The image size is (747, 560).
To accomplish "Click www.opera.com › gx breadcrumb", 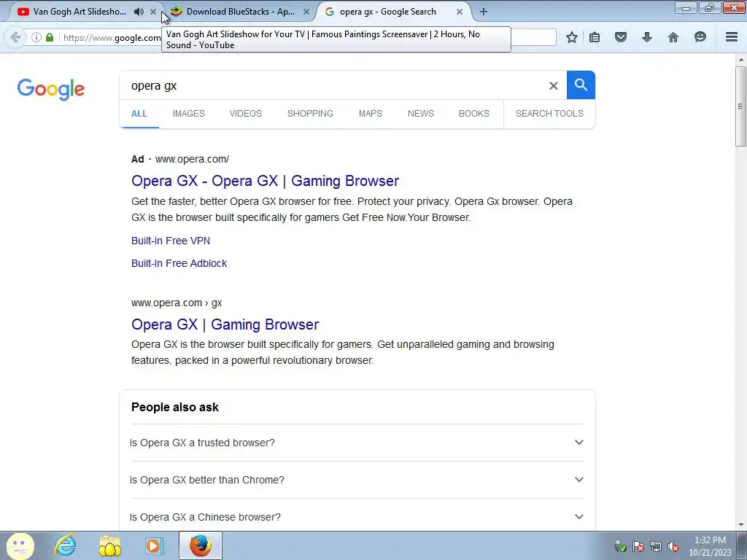I will pyautogui.click(x=177, y=303).
